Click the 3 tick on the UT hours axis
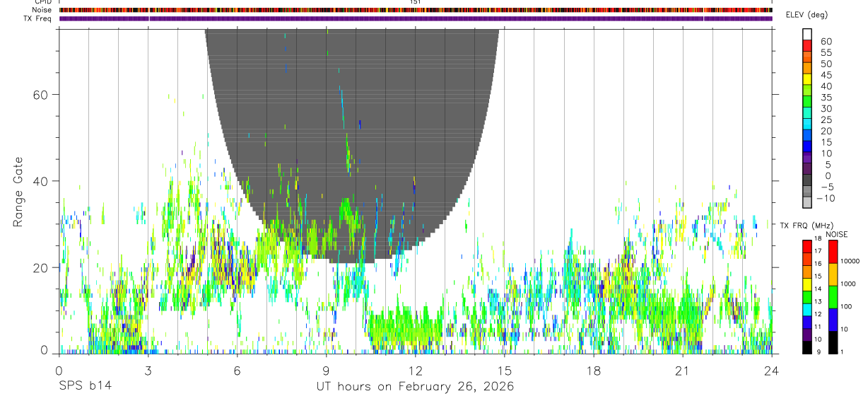868x401 pixels. pyautogui.click(x=148, y=371)
